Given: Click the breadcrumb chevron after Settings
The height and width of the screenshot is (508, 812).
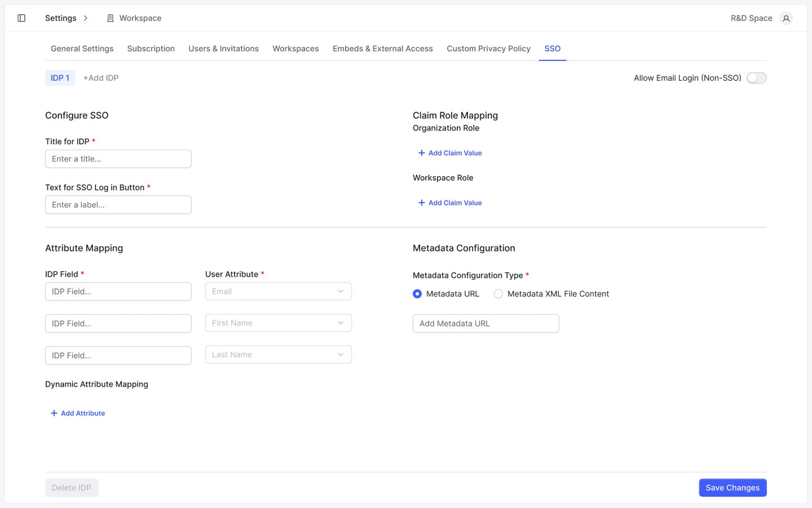Looking at the screenshot, I should point(86,18).
